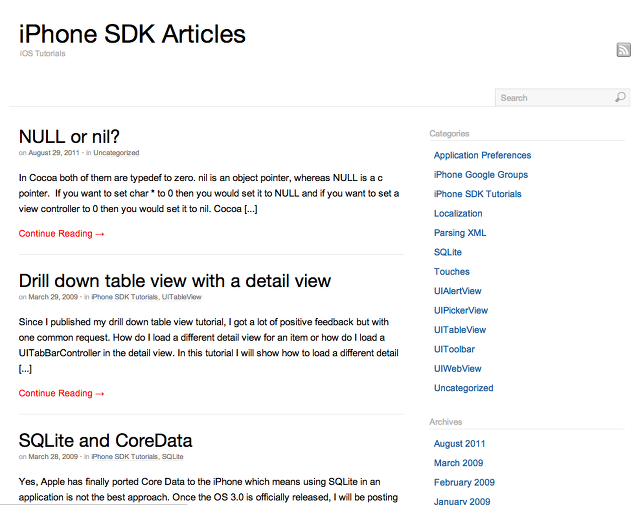Open the 'NULL or nil?' article title
The width and height of the screenshot is (640, 505).
(69, 136)
